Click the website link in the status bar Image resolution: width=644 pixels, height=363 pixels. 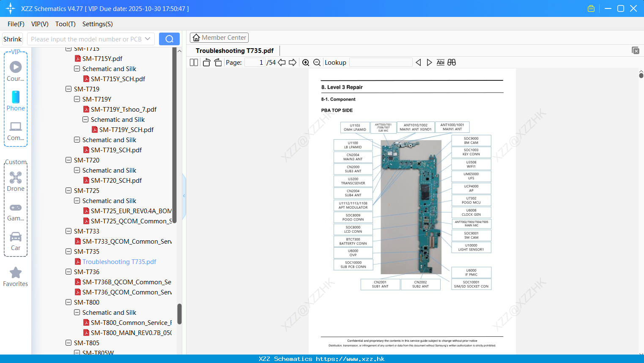coord(350,359)
